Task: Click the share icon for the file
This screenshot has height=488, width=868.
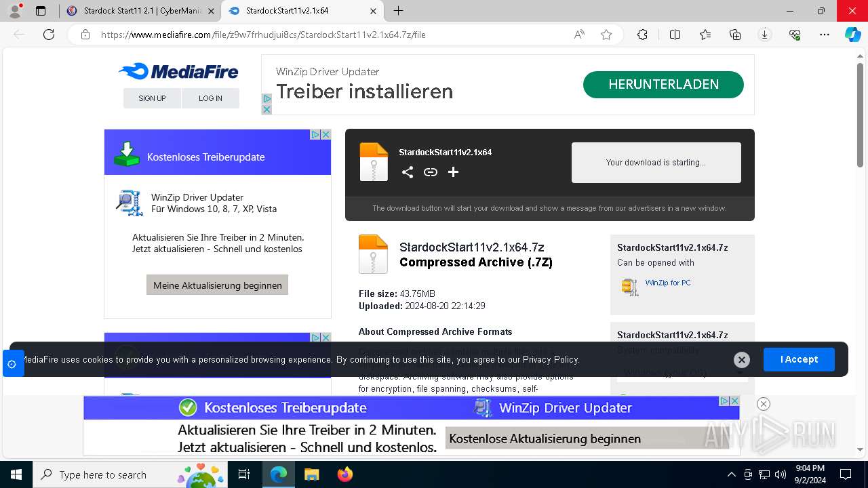Action: point(407,172)
